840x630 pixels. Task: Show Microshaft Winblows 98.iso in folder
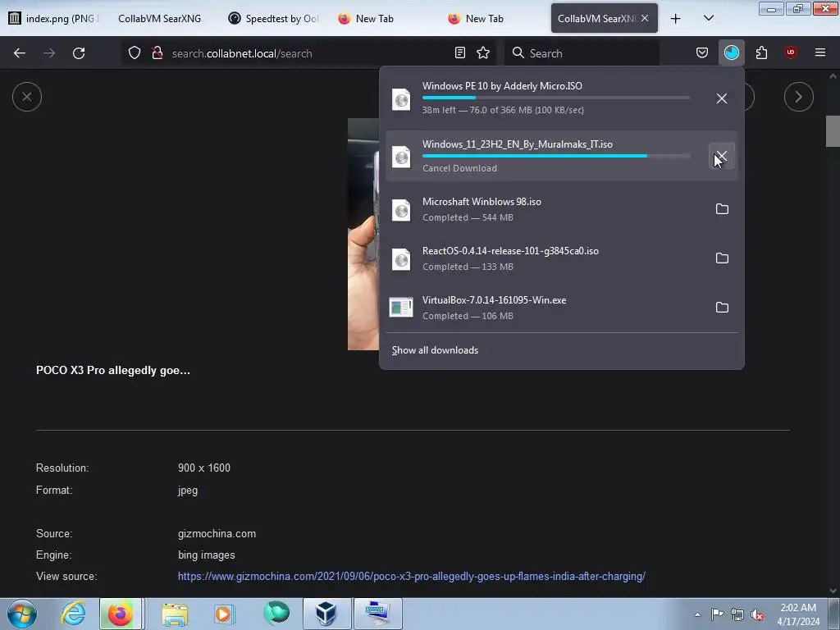(x=722, y=209)
